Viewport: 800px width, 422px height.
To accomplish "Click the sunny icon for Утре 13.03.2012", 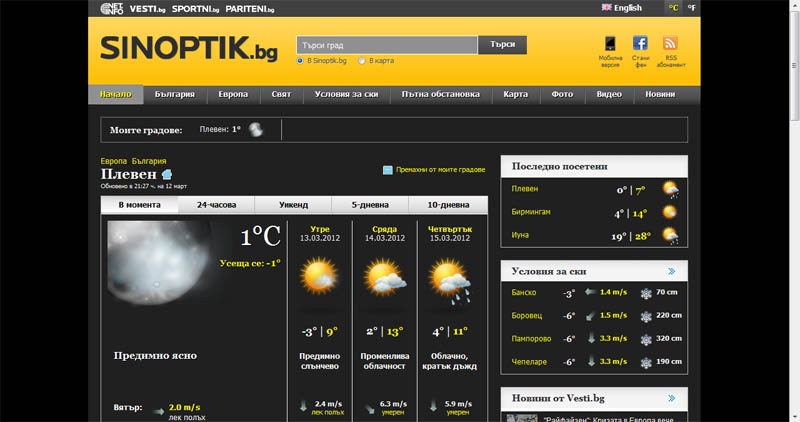I will 319,277.
